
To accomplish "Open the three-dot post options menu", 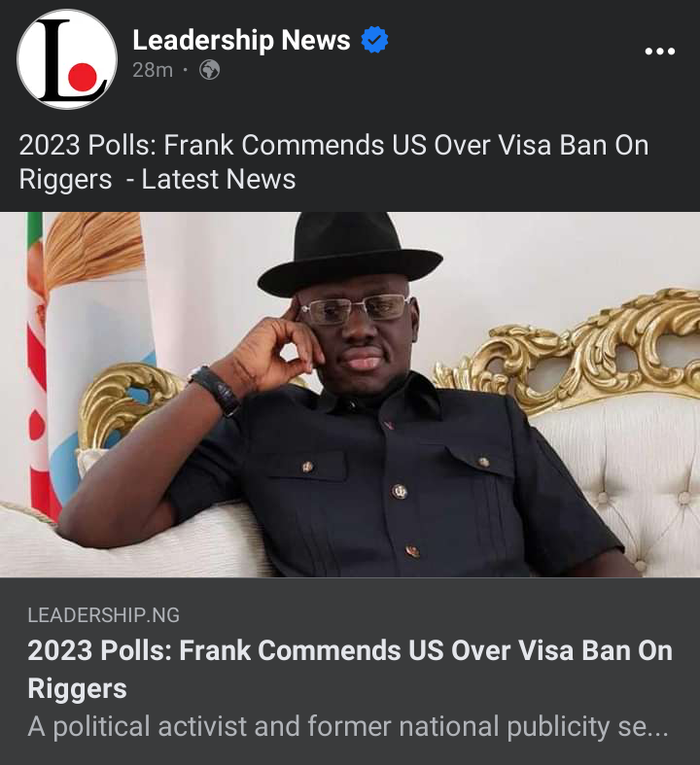I will (x=659, y=51).
